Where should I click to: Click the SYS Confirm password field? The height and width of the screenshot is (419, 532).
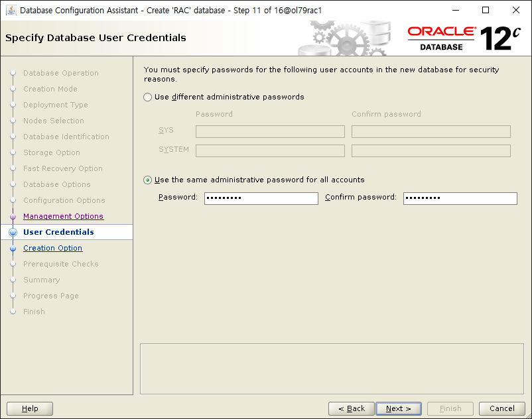tap(431, 131)
